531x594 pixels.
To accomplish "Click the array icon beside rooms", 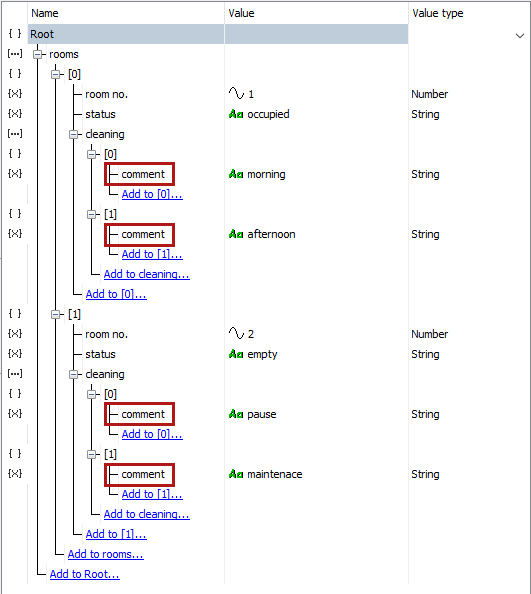I will point(15,54).
